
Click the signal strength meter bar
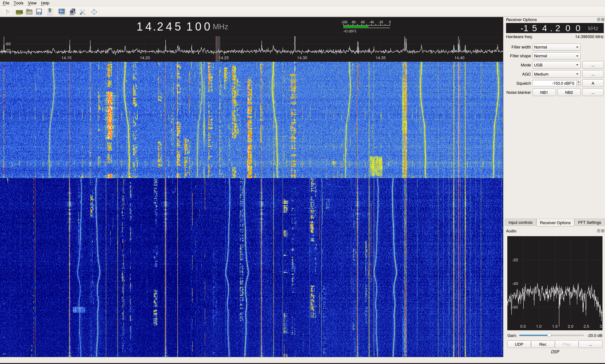coord(366,27)
